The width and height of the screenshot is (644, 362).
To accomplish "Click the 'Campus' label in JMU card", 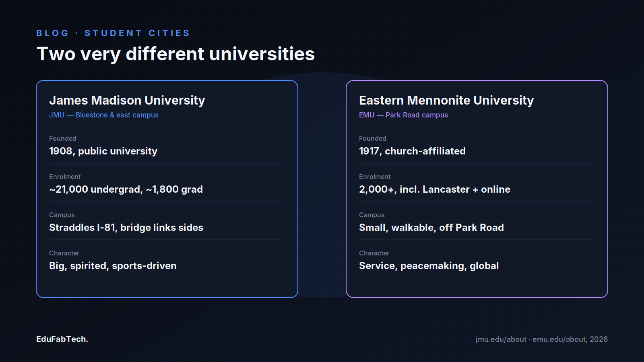I will 62,215.
